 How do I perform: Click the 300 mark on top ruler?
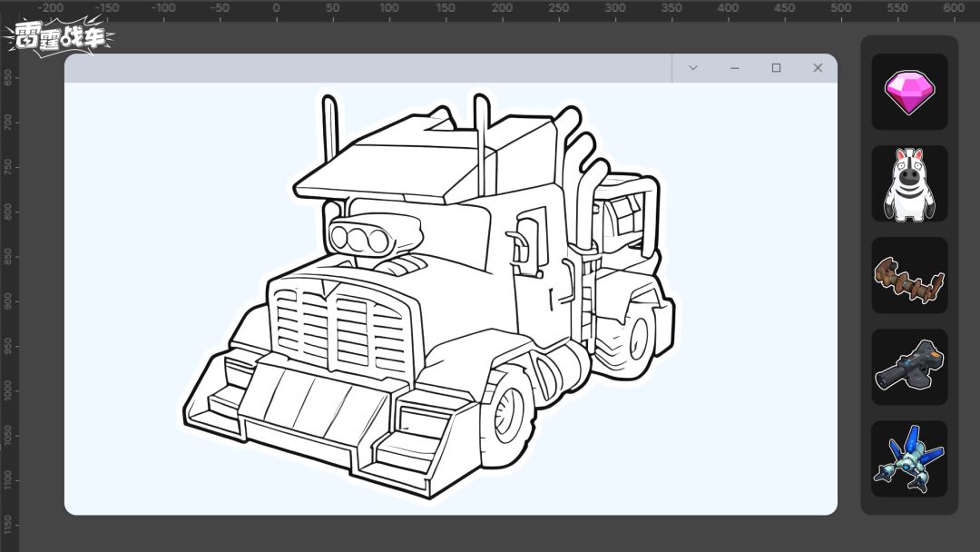(x=615, y=9)
